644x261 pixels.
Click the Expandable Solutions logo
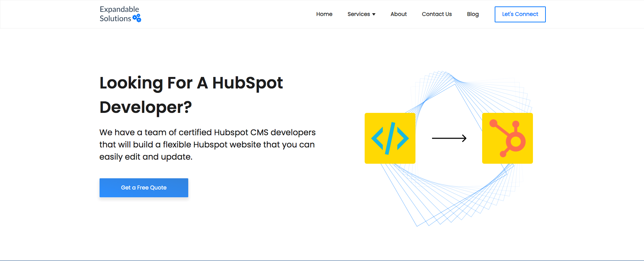pos(120,14)
